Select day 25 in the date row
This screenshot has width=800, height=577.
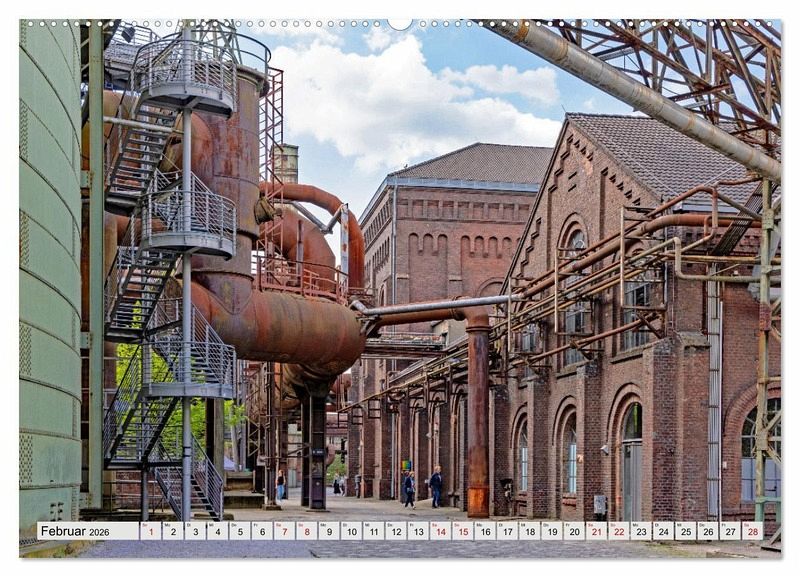[685, 531]
